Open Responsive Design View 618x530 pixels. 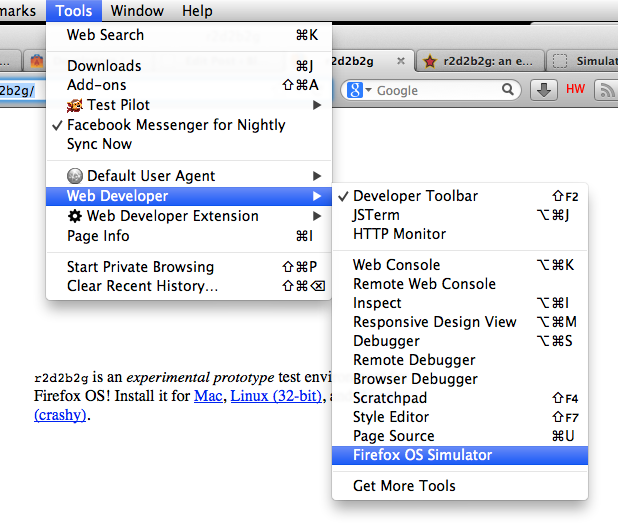(x=460, y=322)
